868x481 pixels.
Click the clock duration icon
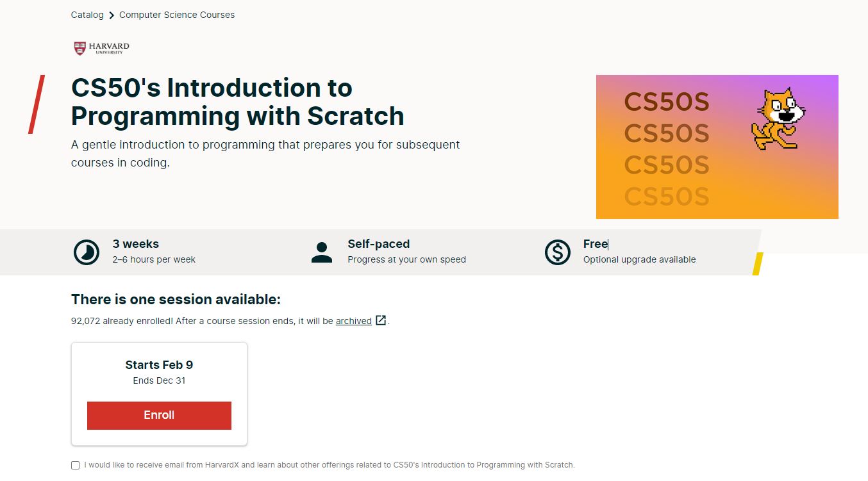(x=87, y=252)
